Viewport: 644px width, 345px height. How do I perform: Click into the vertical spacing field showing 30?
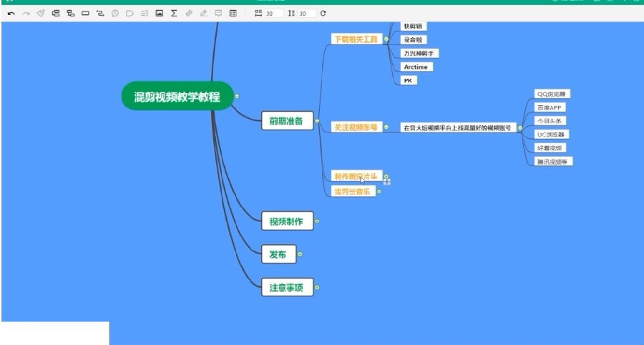[x=307, y=14]
